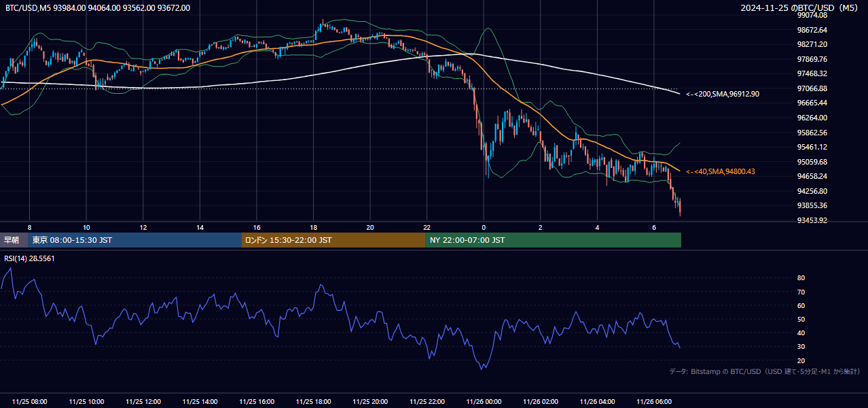Click the NY 22:00-07:00 JST session bar
This screenshot has height=408, width=868.
point(554,240)
